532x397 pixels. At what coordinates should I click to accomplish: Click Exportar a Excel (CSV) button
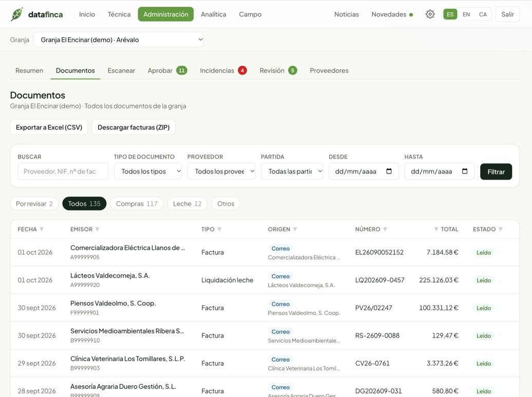49,128
